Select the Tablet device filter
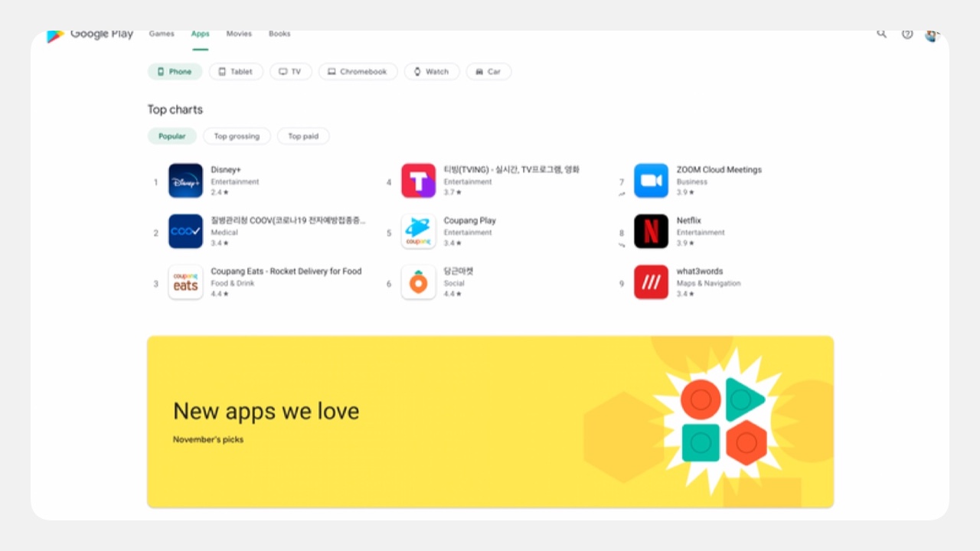This screenshot has width=980, height=551. click(236, 71)
